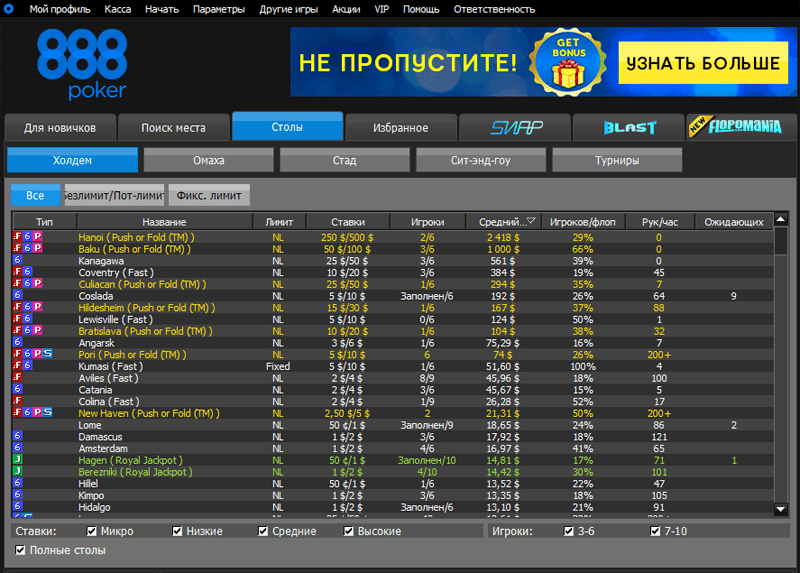This screenshot has height=573, width=800.
Task: Click the 6-max icon in Kimpo row
Action: [x=17, y=494]
